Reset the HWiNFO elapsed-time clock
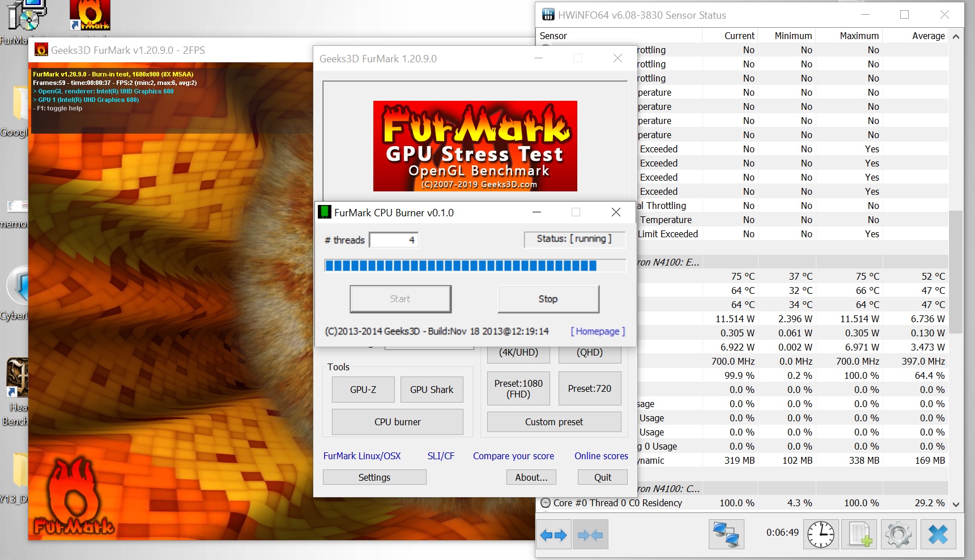The width and height of the screenshot is (975, 560). click(x=821, y=535)
